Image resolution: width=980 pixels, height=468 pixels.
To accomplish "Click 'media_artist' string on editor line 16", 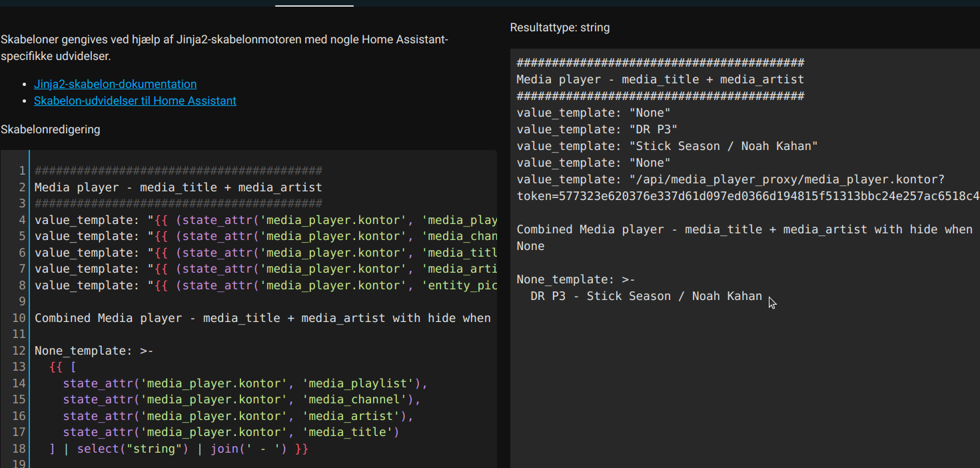I will tap(351, 416).
